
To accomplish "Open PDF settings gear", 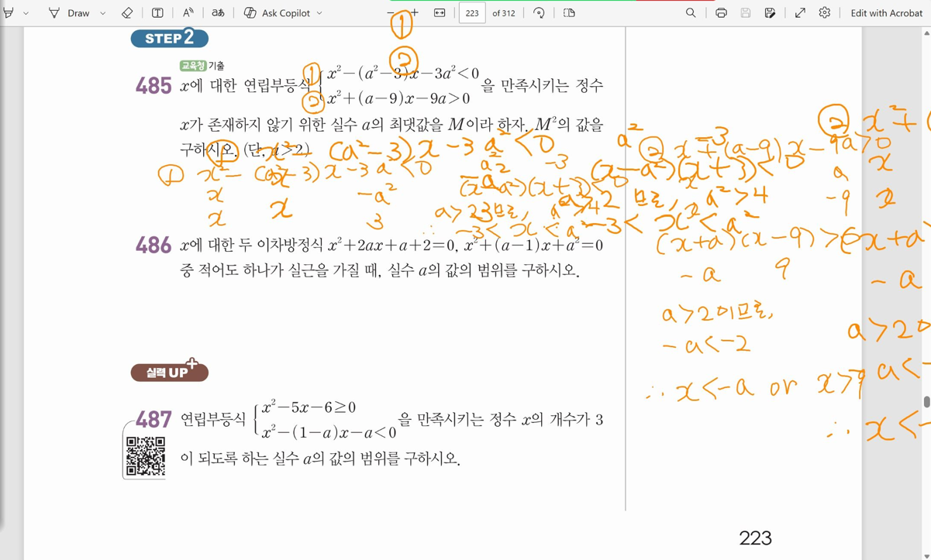I will (x=825, y=13).
